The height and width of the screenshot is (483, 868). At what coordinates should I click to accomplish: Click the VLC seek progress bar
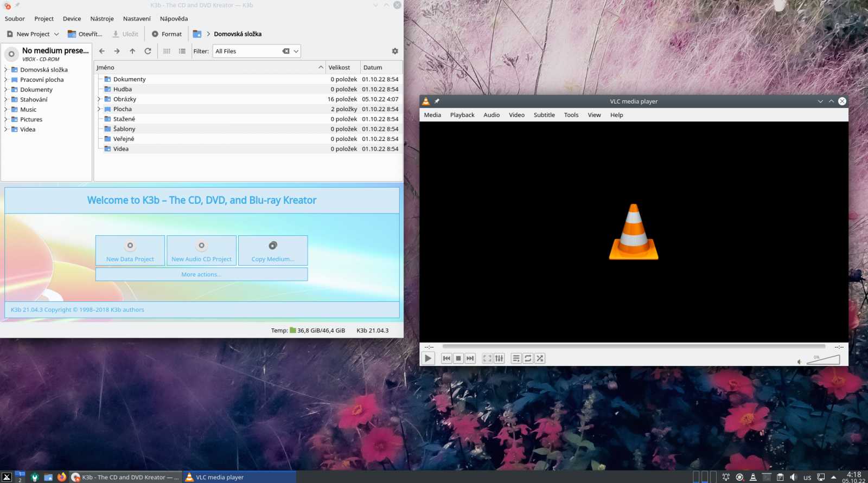(634, 346)
